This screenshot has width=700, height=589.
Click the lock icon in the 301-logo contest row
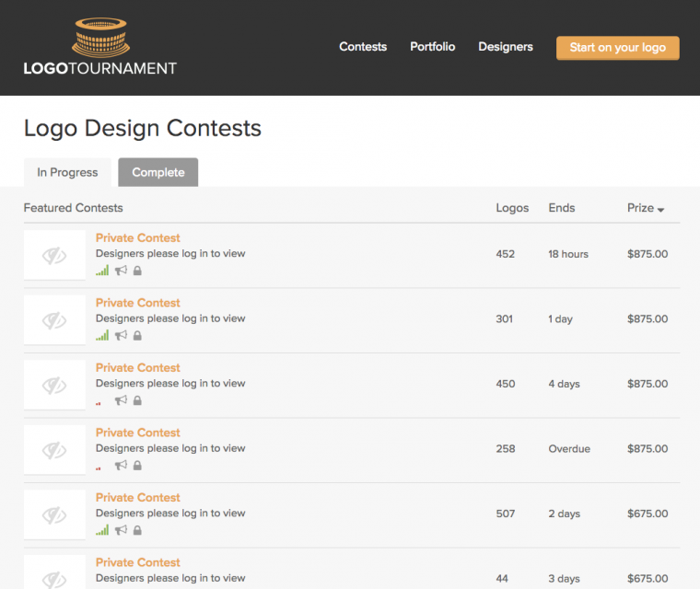[137, 336]
